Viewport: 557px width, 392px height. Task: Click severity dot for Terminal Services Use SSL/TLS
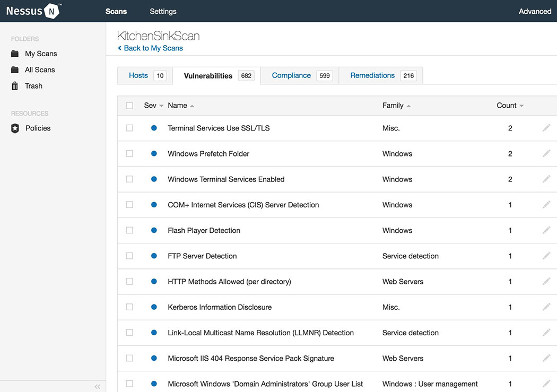tap(154, 128)
